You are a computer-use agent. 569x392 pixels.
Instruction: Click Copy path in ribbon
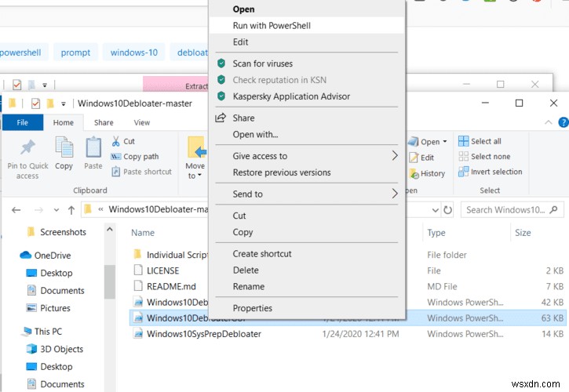(135, 157)
